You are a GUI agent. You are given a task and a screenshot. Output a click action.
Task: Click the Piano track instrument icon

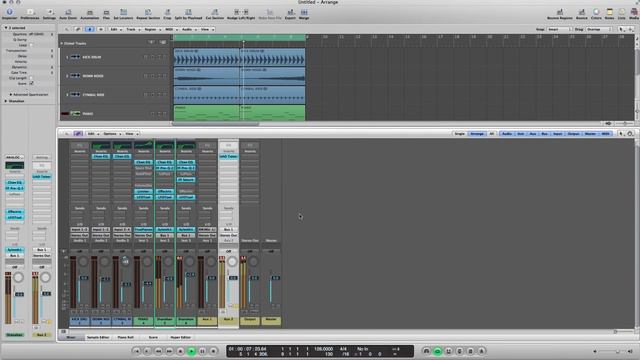[x=75, y=113]
